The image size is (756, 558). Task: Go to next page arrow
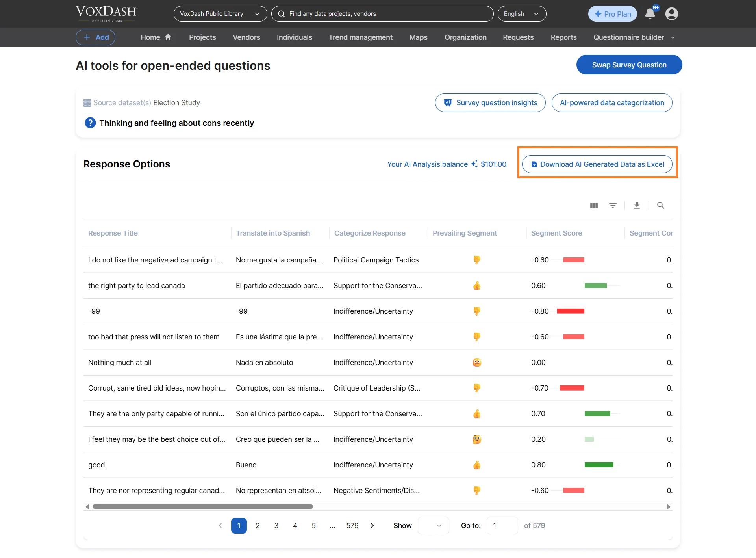tap(372, 525)
